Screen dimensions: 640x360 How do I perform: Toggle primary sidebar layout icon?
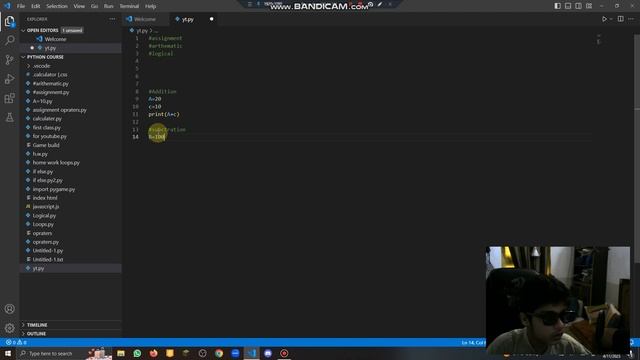click(x=557, y=6)
